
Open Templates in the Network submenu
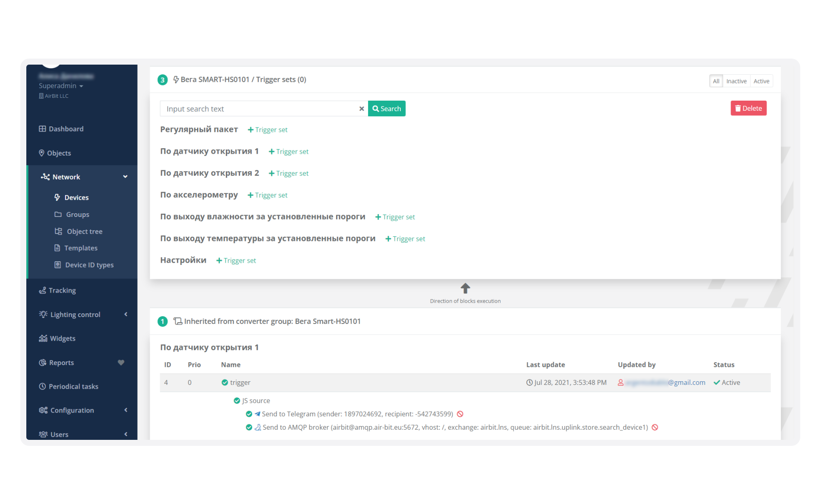point(81,248)
